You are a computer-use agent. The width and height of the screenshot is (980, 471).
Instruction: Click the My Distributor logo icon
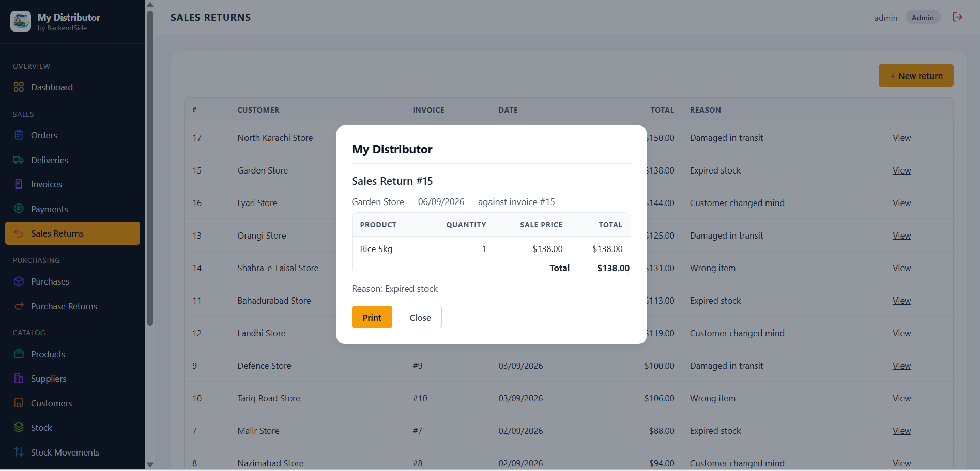click(21, 21)
